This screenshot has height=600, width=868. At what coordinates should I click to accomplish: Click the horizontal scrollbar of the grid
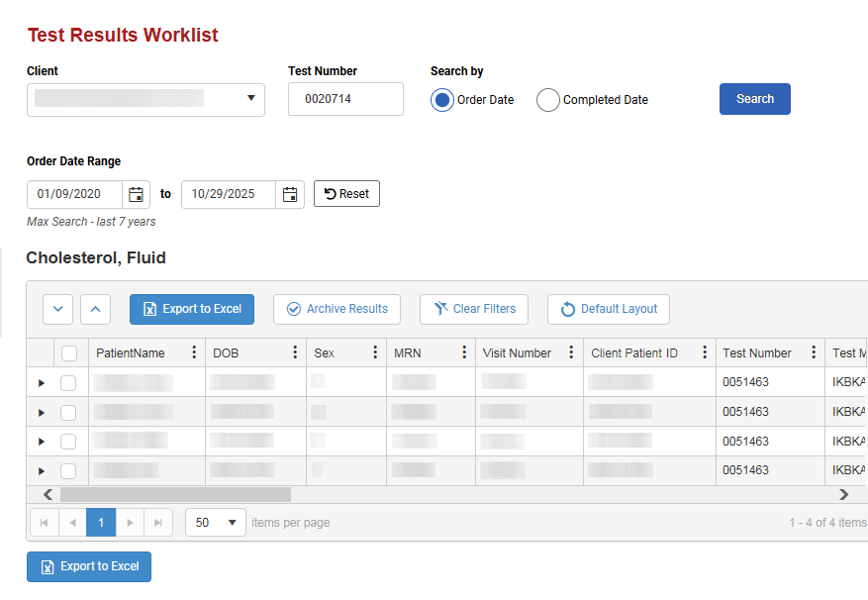175,494
